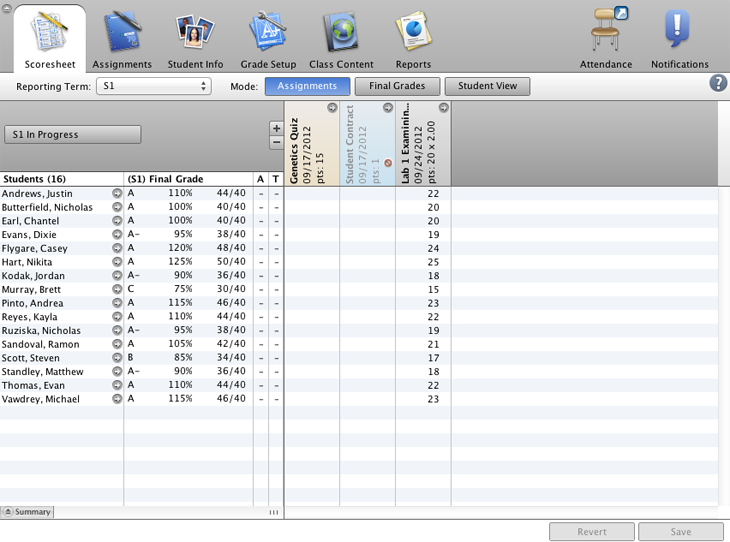Viewport: 730px width, 542px height.
Task: Go to Grade Setup
Action: click(x=268, y=40)
